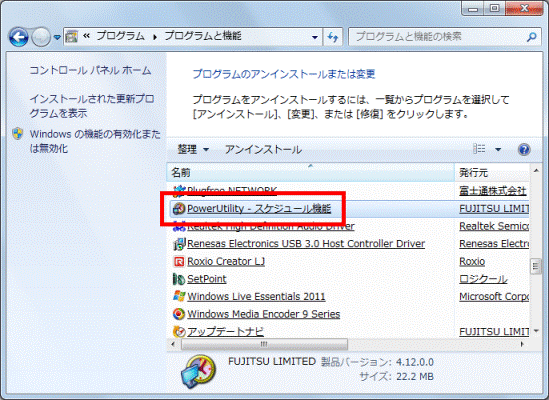Screen dimensions: 549x400
Task: Click the SetPoint program icon
Action: click(x=179, y=279)
